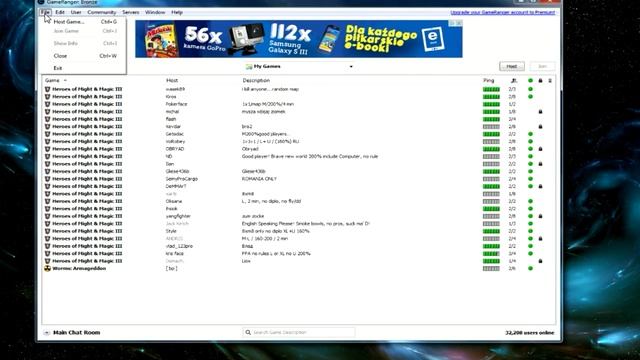This screenshot has width=640, height=360.
Task: Click the green dot in the Worms Armageddon row
Action: (530, 269)
